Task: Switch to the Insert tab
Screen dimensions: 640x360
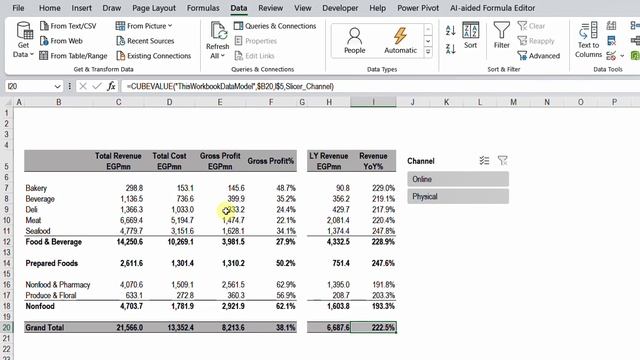Action: click(81, 8)
